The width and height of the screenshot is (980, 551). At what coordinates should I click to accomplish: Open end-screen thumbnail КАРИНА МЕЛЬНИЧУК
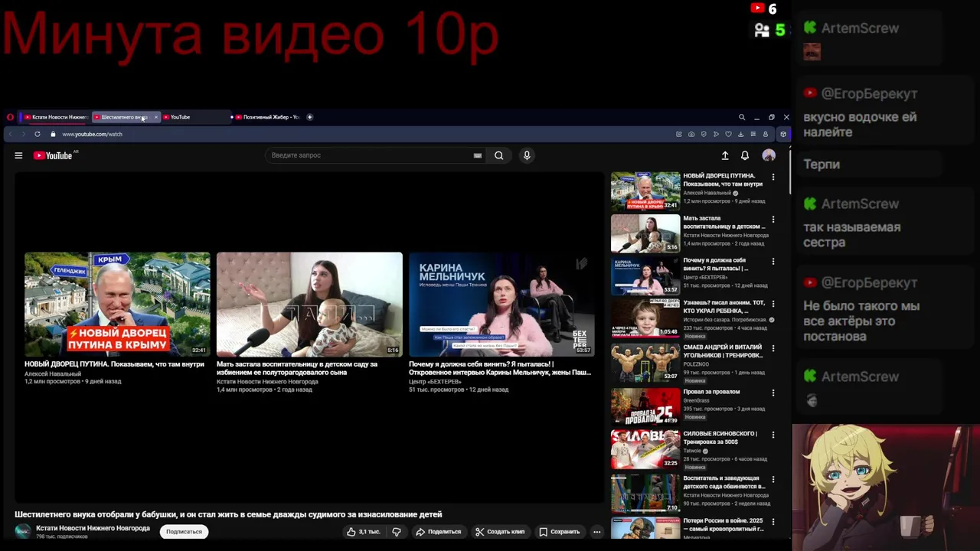tap(501, 305)
